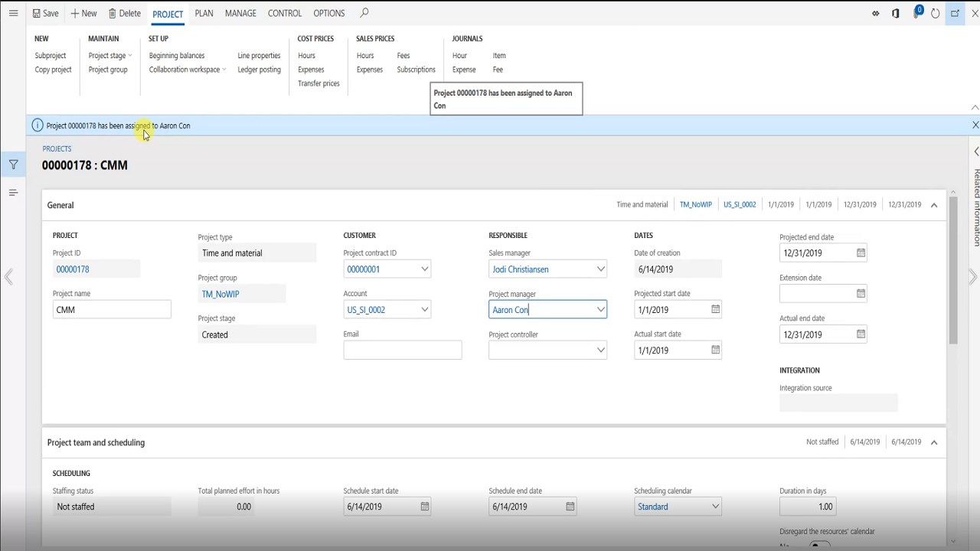
Task: Open the TM_NoWIP project group link
Action: (220, 294)
